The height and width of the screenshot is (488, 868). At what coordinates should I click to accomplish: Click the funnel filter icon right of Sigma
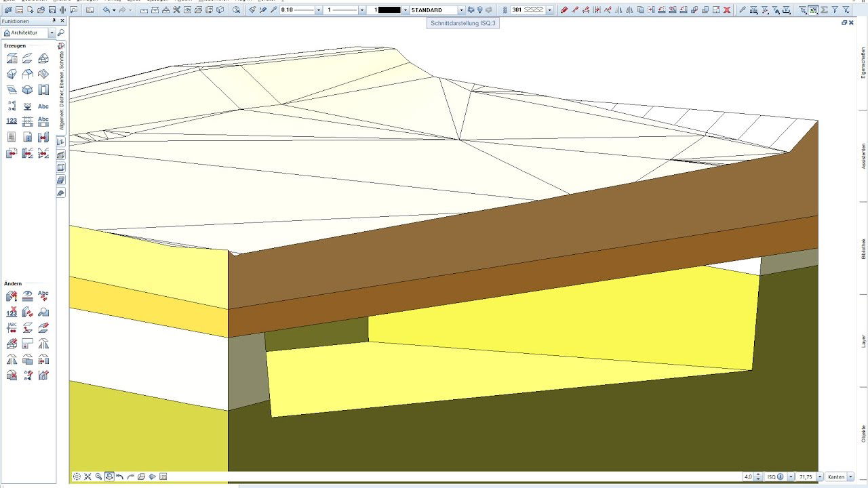(x=835, y=10)
